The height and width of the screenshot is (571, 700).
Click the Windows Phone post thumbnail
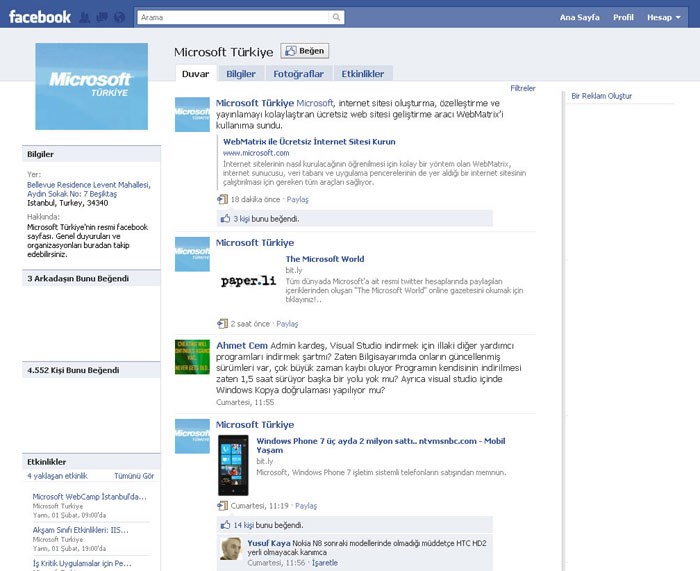232,465
